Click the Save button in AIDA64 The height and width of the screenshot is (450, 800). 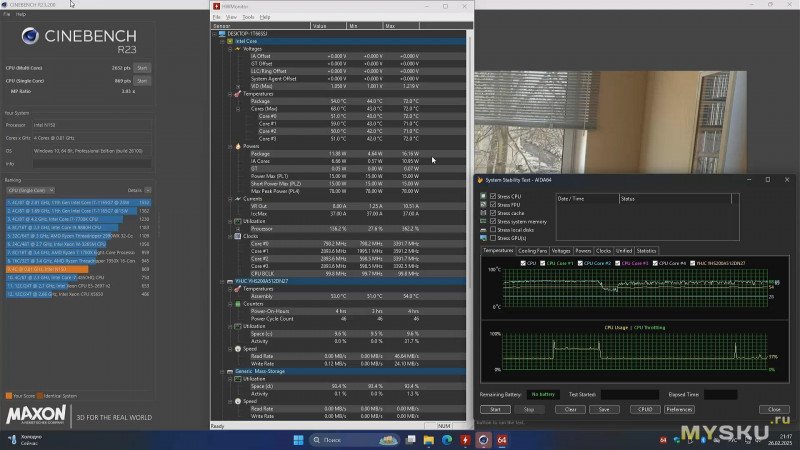coord(604,410)
